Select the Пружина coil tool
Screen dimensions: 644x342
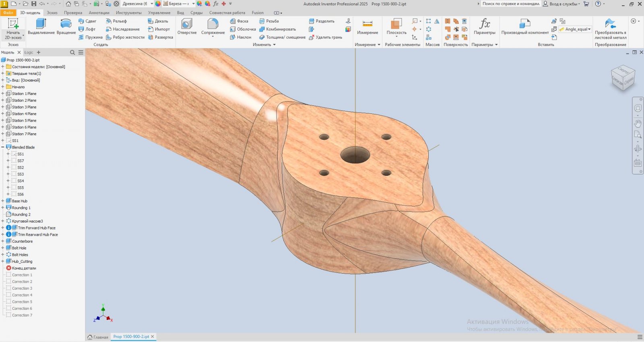(x=91, y=37)
